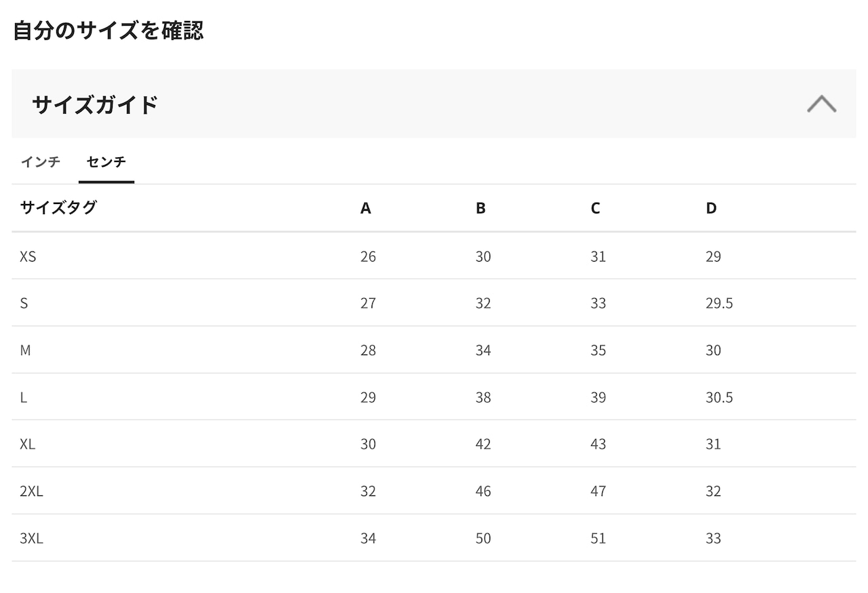Collapse the サイズガイド section with the chevron
Screen dimensions: 868x593
pyautogui.click(x=821, y=104)
